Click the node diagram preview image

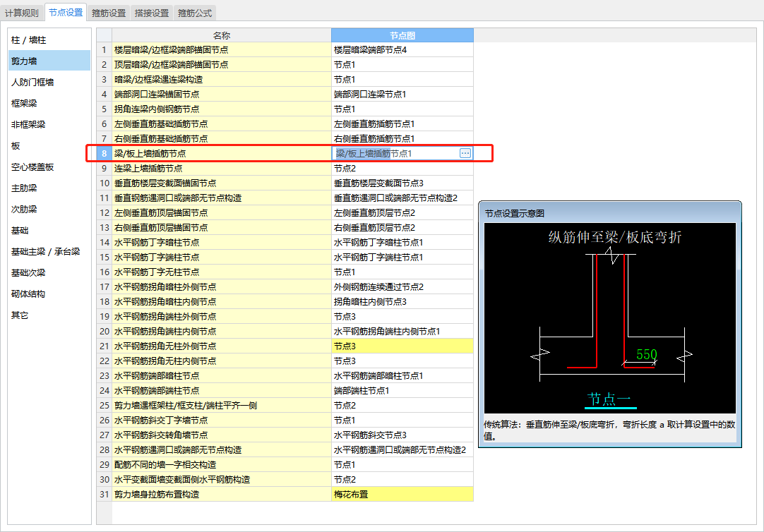point(610,318)
